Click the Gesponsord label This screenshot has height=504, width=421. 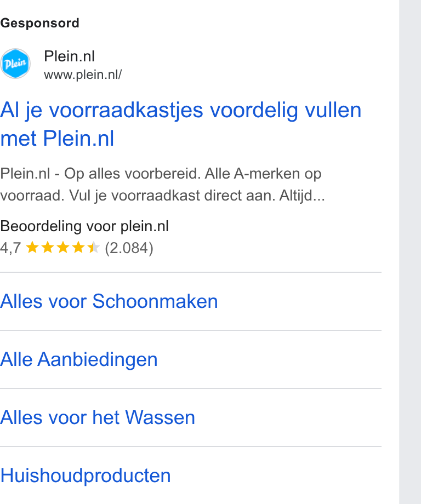pyautogui.click(x=39, y=23)
